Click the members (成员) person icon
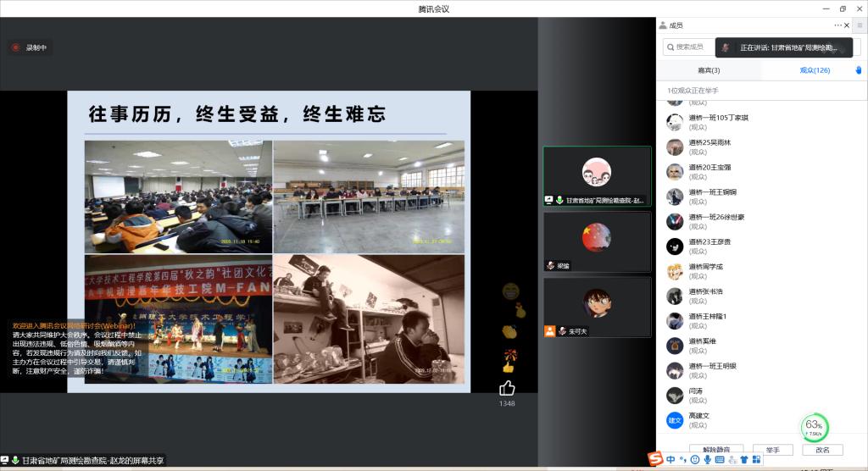This screenshot has height=471, width=868. click(x=663, y=25)
